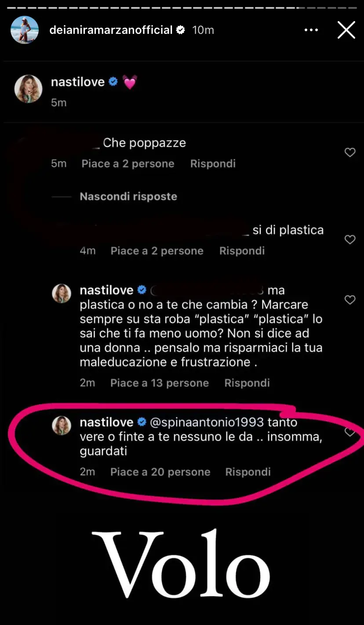Open nastilove avatar at top comment
This screenshot has height=625, width=364.
pyautogui.click(x=28, y=89)
